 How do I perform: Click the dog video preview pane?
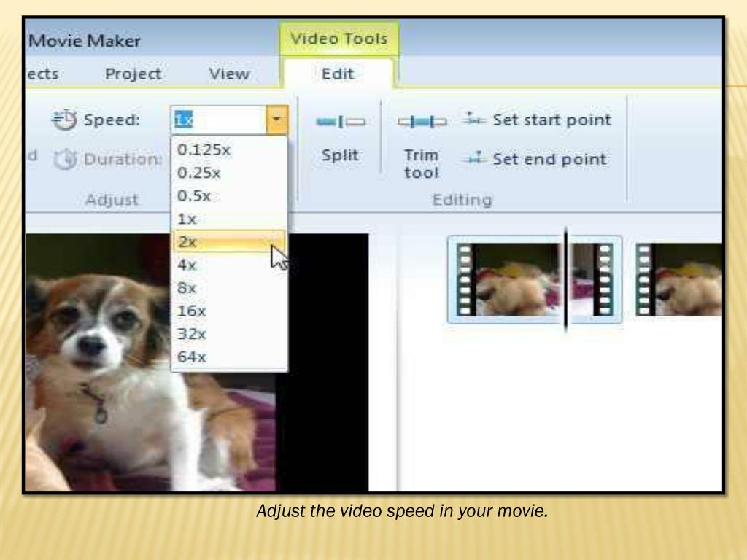coord(197,362)
